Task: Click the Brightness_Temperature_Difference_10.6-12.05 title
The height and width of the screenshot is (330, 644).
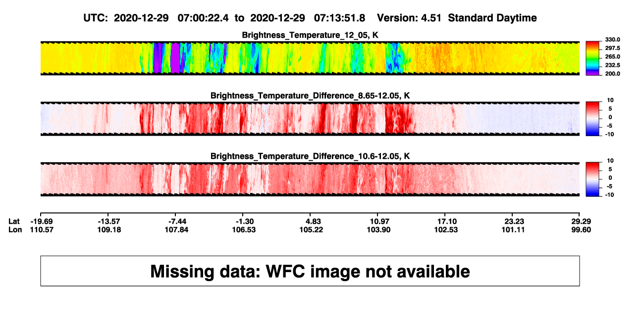Action: tap(310, 156)
